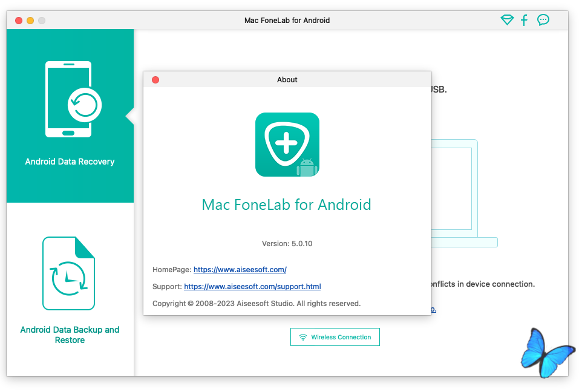The image size is (582, 392).
Task: Open the Facebook icon in title bar
Action: tap(524, 20)
